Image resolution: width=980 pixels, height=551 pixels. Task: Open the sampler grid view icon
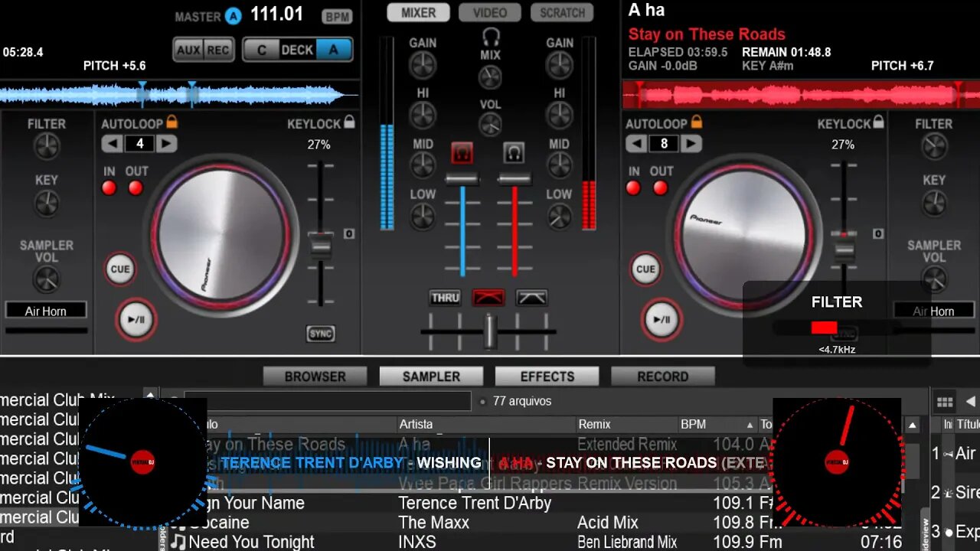click(x=945, y=402)
